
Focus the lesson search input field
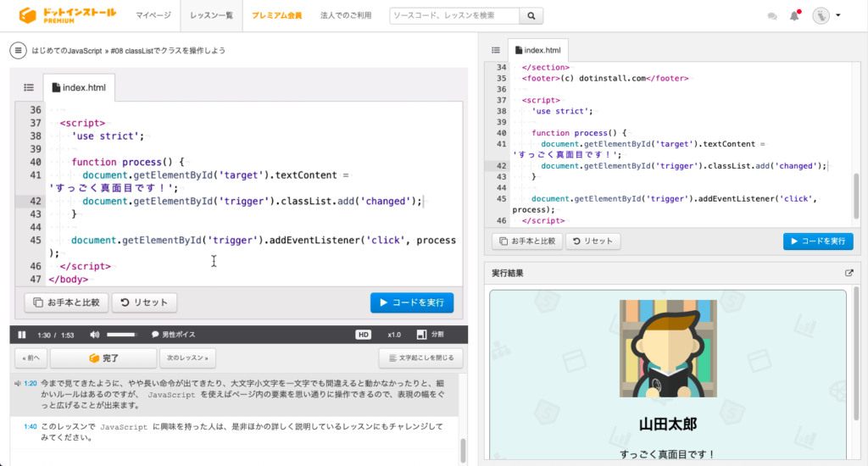[454, 15]
